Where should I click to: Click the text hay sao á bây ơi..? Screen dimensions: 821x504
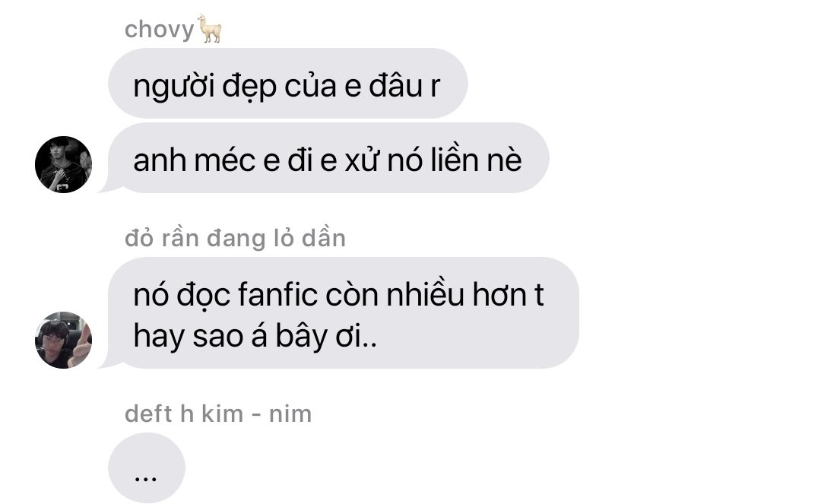tap(255, 336)
